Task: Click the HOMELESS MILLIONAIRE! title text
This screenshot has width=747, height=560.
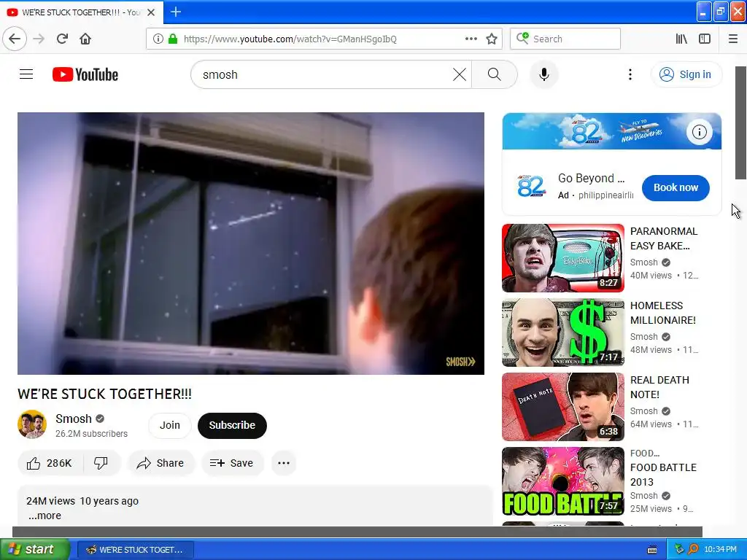Action: pyautogui.click(x=662, y=313)
